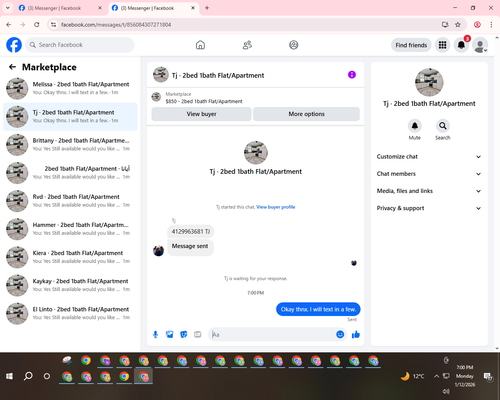Click the View buyer button

click(x=201, y=114)
